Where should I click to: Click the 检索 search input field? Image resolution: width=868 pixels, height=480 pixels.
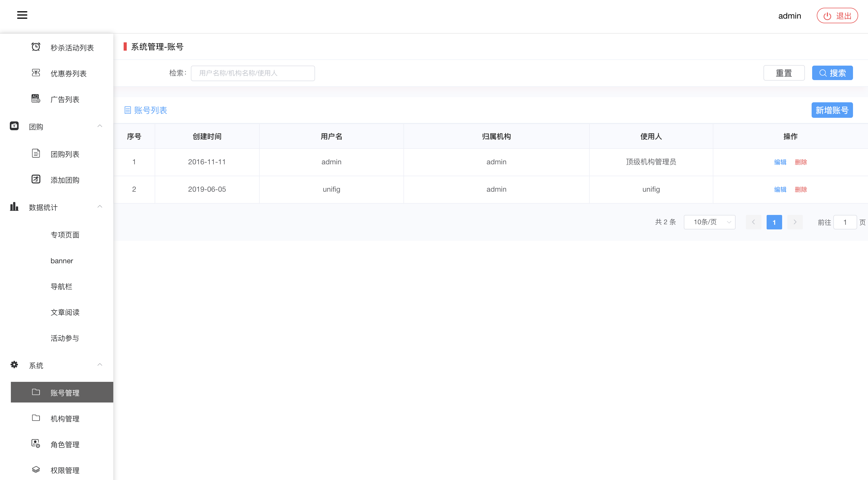tap(253, 73)
